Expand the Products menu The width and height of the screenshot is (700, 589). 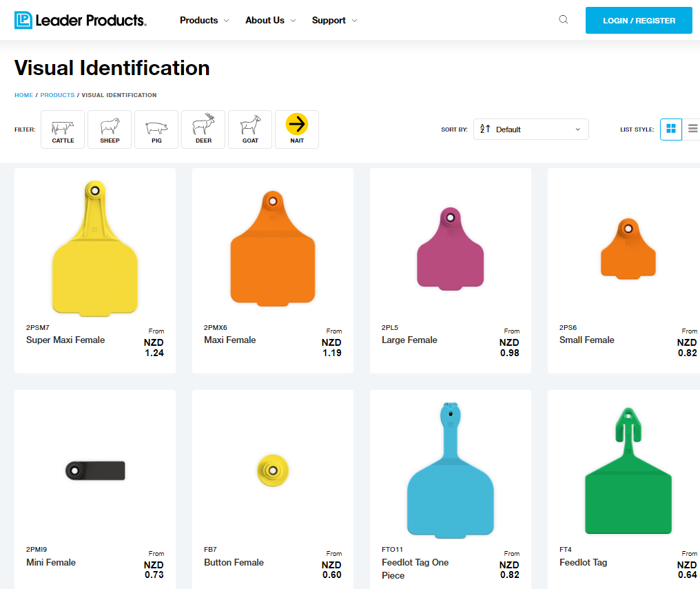pos(204,21)
